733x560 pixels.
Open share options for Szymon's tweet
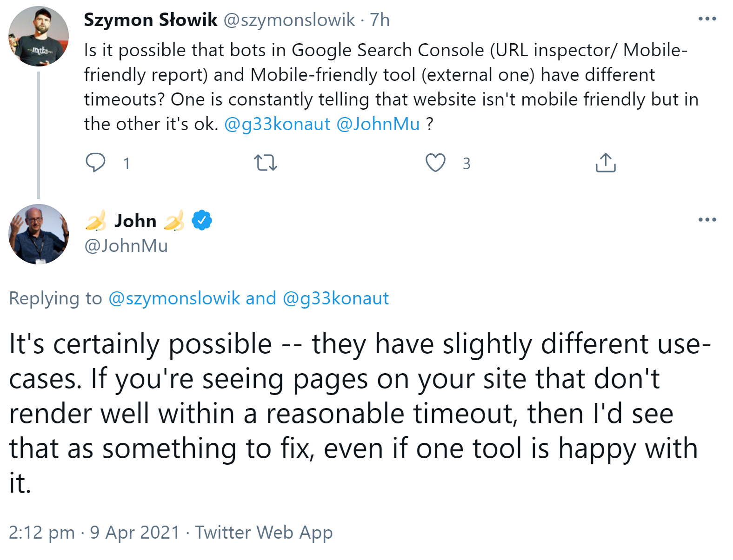pos(606,163)
